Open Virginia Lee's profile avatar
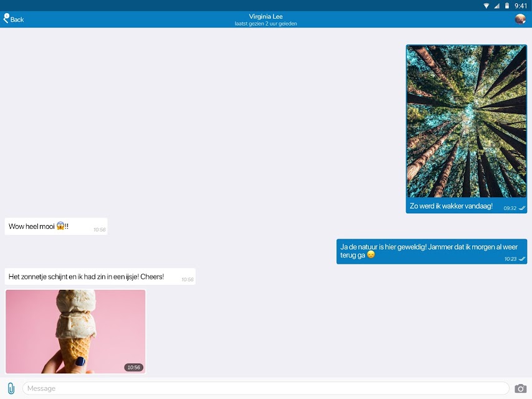Image resolution: width=532 pixels, height=399 pixels. [520, 19]
